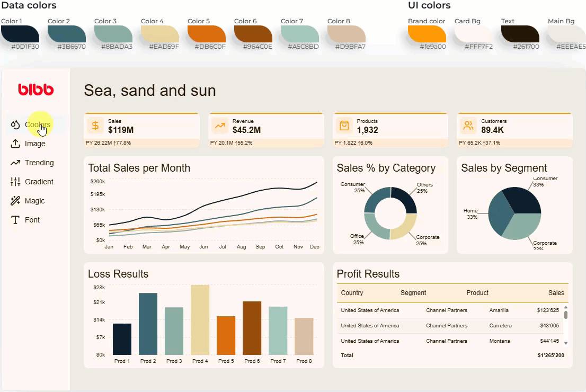Click the dollar icon on Sales card
The height and width of the screenshot is (392, 586).
95,126
